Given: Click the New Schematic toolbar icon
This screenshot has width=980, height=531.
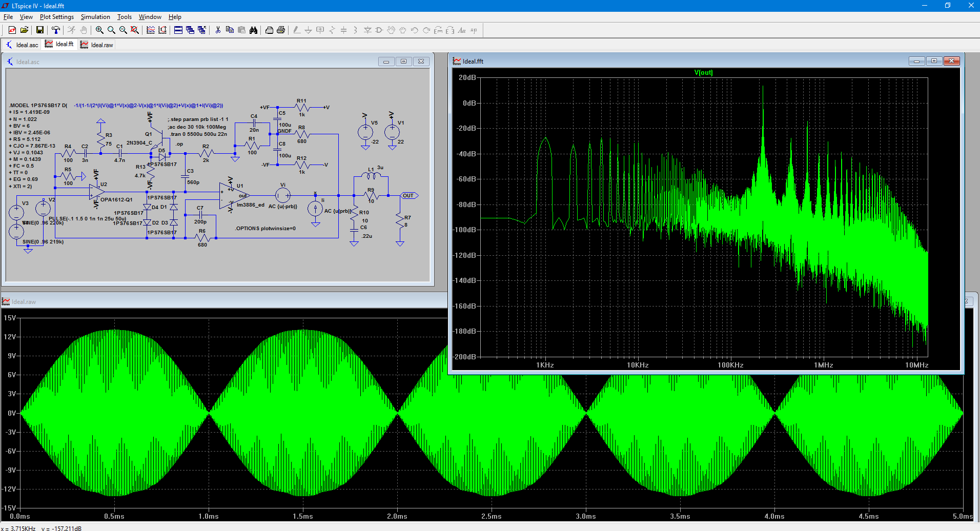Looking at the screenshot, I should [x=12, y=30].
